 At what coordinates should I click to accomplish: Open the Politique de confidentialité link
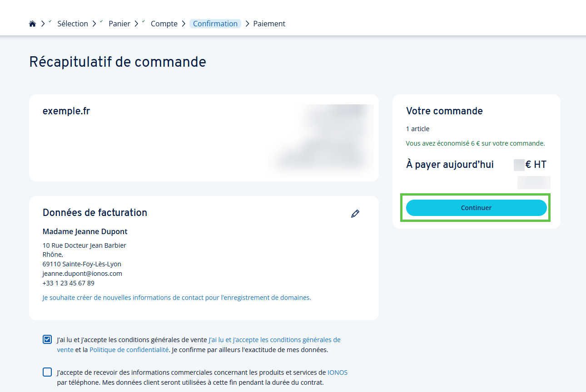(129, 350)
